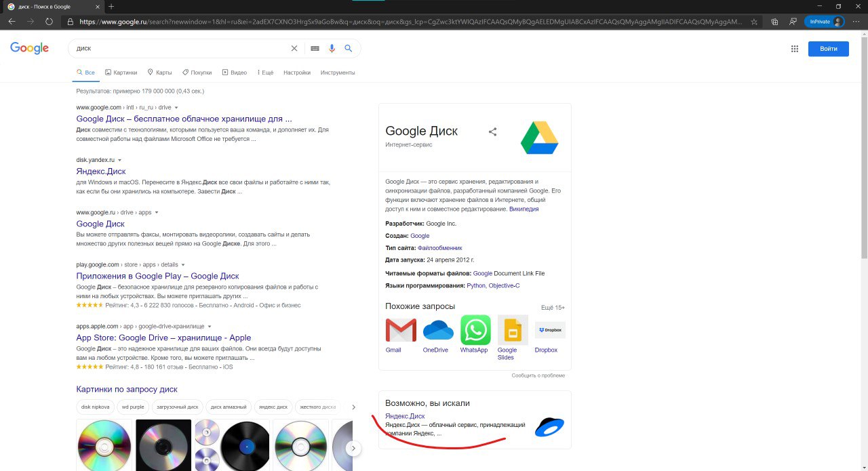Open the Dropbox logo tile
Image resolution: width=868 pixels, height=471 pixels.
pos(550,330)
